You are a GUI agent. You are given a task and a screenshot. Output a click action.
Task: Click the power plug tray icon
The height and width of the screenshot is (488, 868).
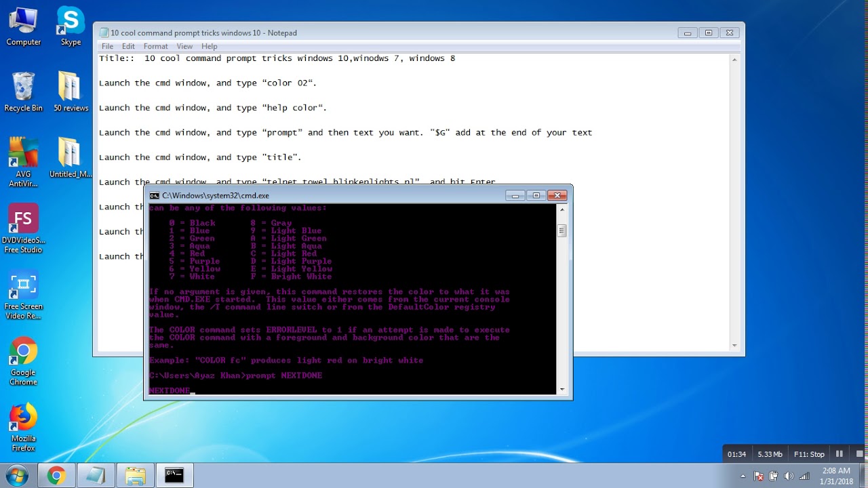(774, 476)
